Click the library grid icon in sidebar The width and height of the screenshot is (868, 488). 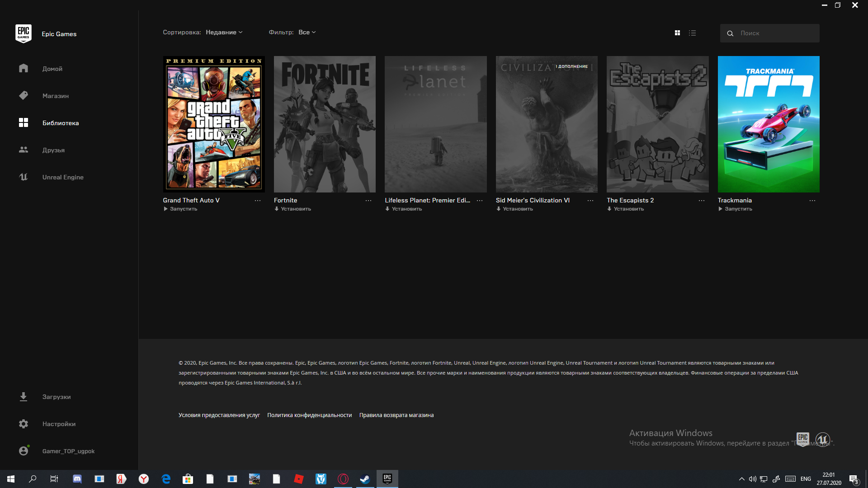click(24, 122)
